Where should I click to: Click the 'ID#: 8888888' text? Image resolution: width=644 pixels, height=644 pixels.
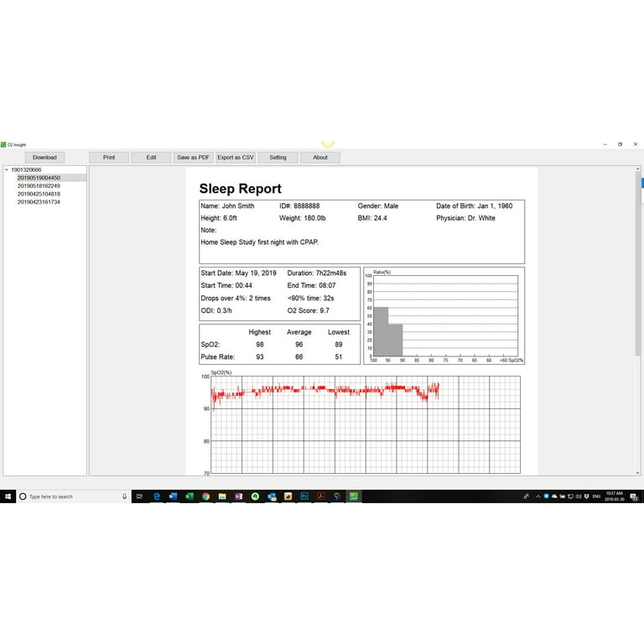(299, 205)
